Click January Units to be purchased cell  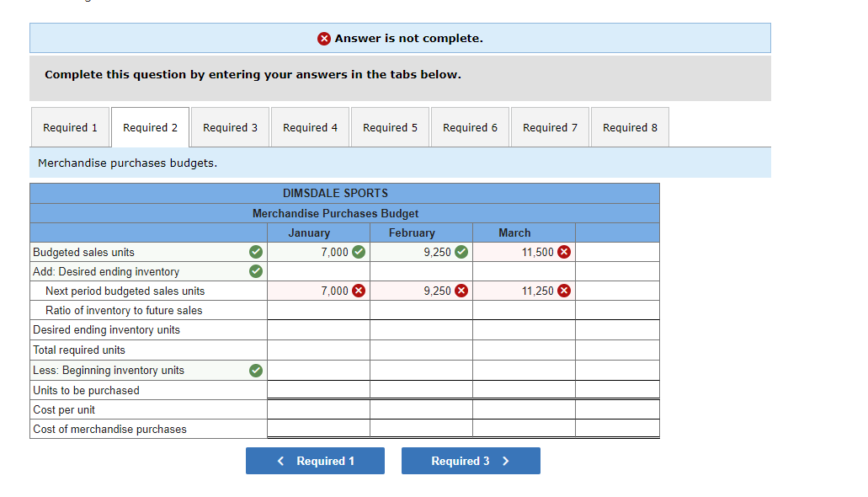319,390
